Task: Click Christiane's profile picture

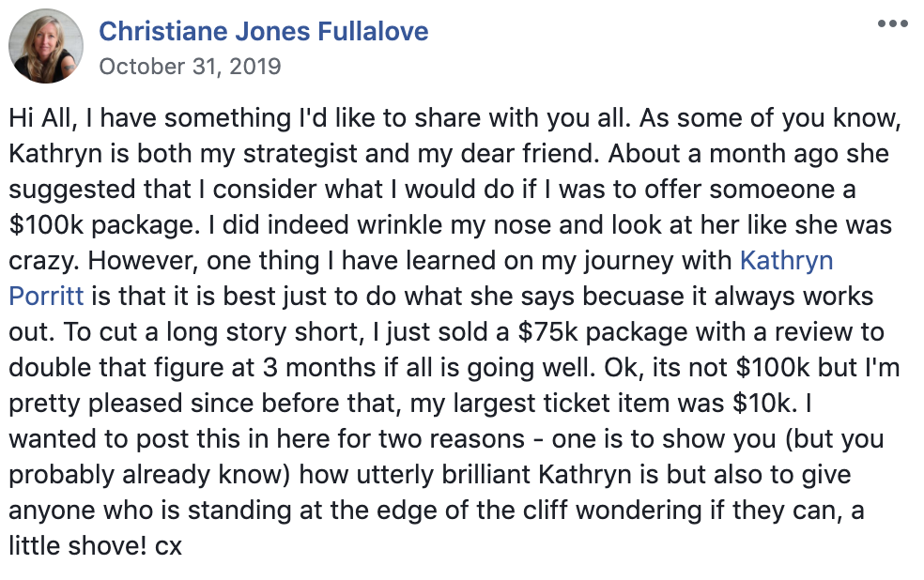Action: pos(45,46)
